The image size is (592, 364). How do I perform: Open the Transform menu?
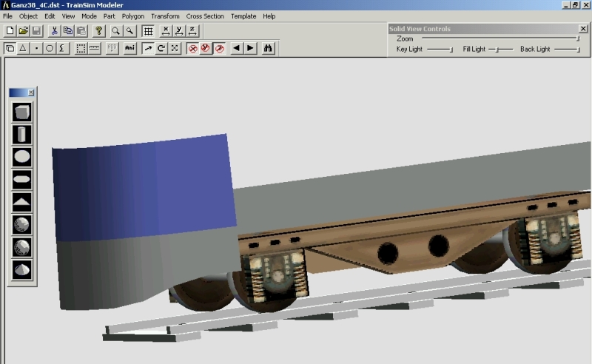pyautogui.click(x=165, y=16)
